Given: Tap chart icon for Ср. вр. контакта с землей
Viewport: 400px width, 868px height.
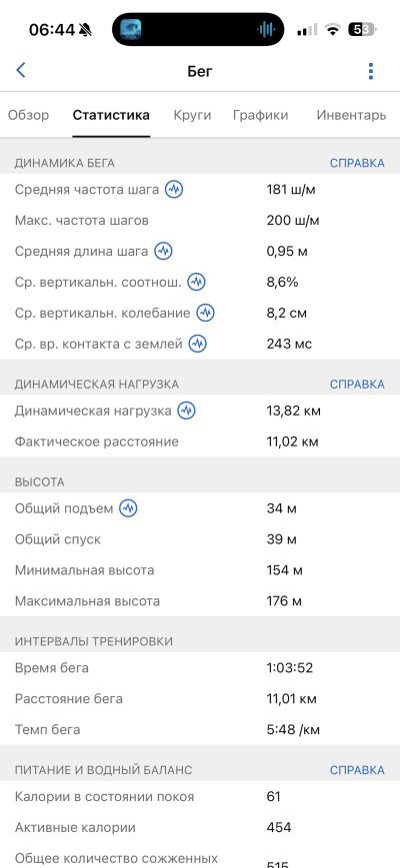Looking at the screenshot, I should [x=198, y=344].
